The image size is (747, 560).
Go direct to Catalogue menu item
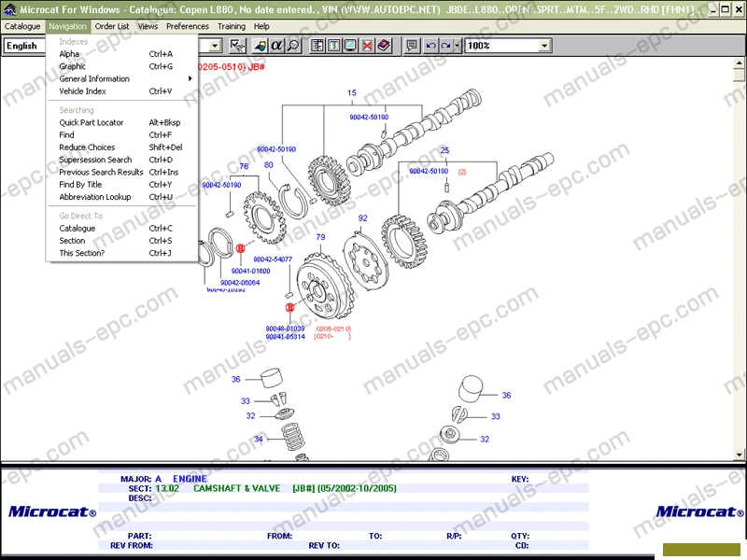pos(122,228)
